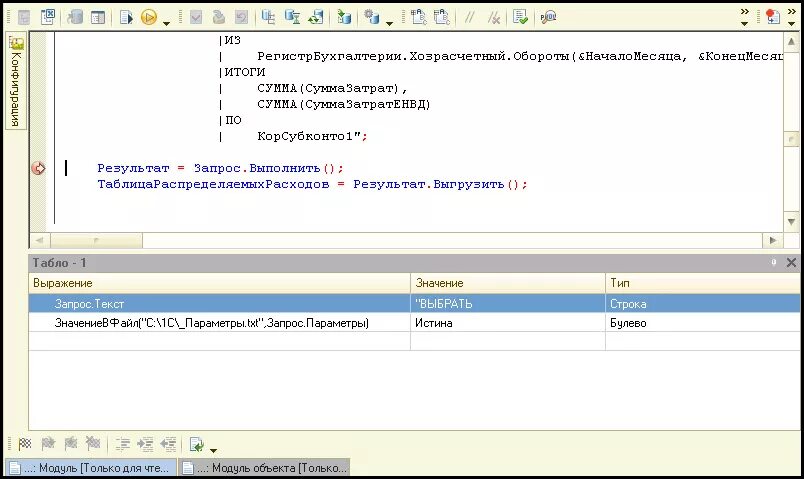Open the dropdown arrow beside the play button
This screenshot has width=804, height=479.
click(166, 23)
